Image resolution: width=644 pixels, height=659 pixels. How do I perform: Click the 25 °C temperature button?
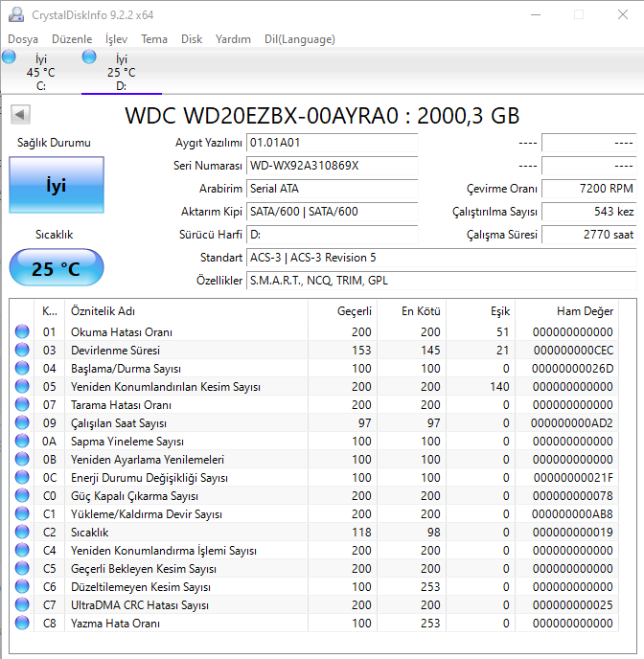click(x=57, y=268)
